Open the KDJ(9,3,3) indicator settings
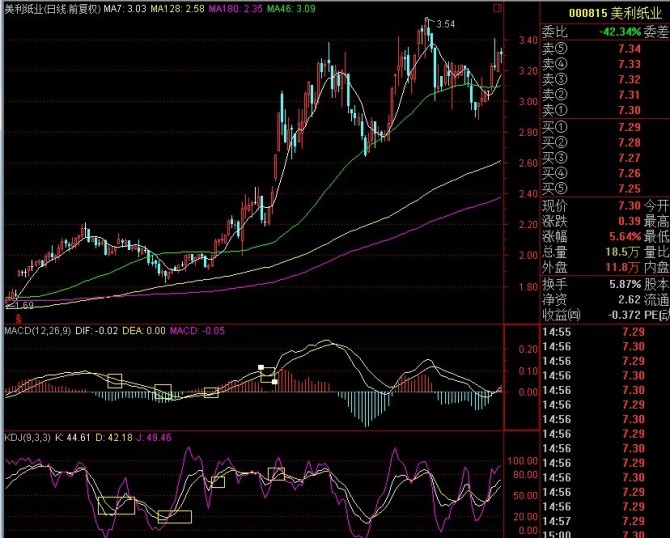 (27, 438)
